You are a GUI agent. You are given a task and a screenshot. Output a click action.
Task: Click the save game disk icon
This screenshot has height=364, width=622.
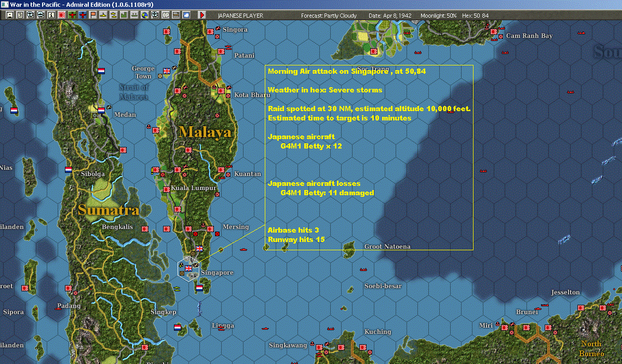coord(10,15)
